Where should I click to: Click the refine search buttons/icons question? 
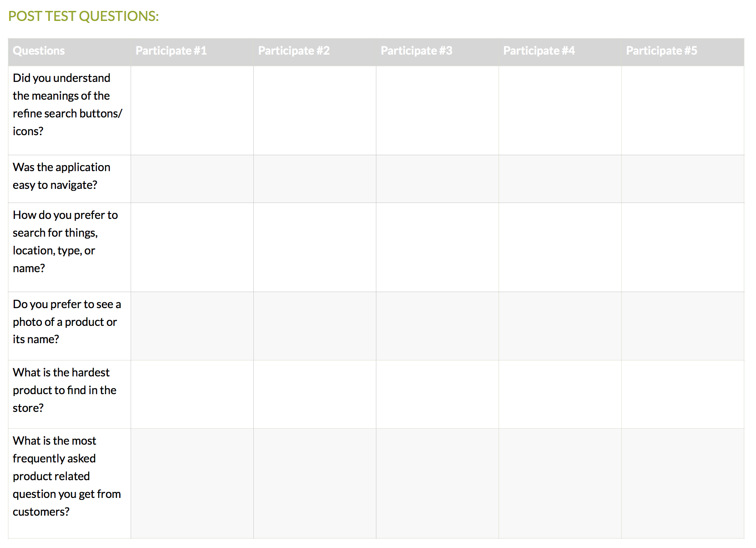[x=67, y=105]
